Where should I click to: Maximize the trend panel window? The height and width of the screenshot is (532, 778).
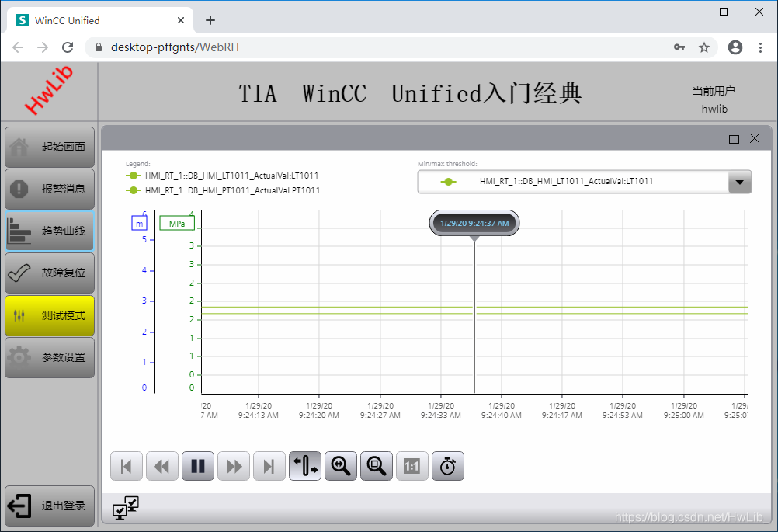pyautogui.click(x=734, y=138)
